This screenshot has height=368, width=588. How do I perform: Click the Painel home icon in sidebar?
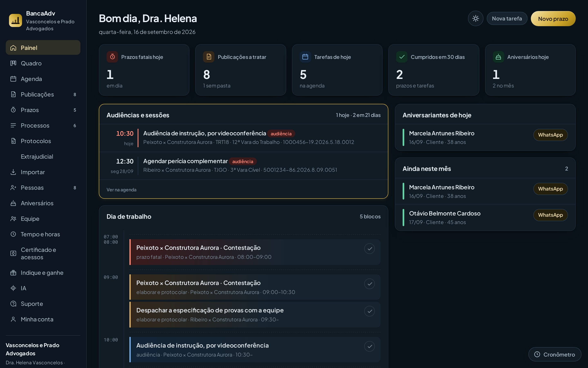[x=13, y=48]
